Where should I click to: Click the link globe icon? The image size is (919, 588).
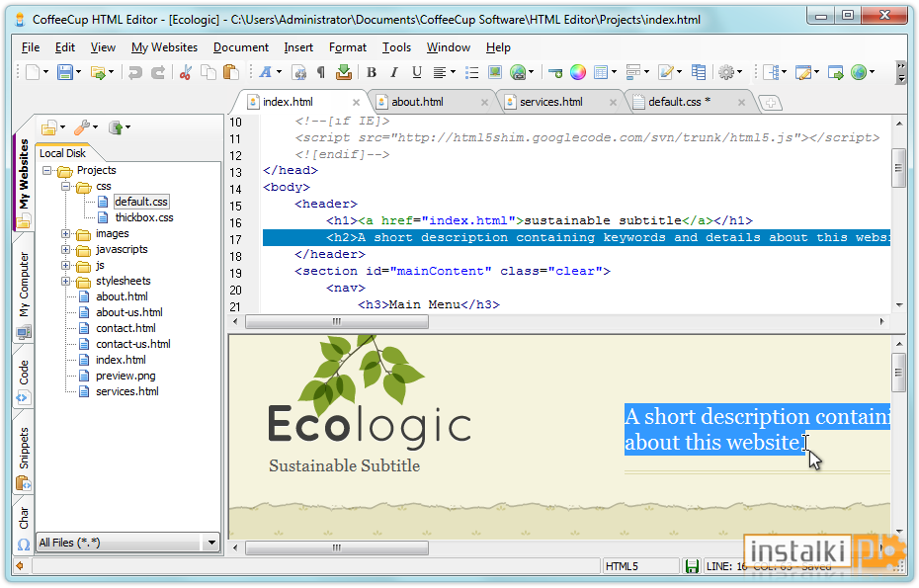click(x=518, y=72)
